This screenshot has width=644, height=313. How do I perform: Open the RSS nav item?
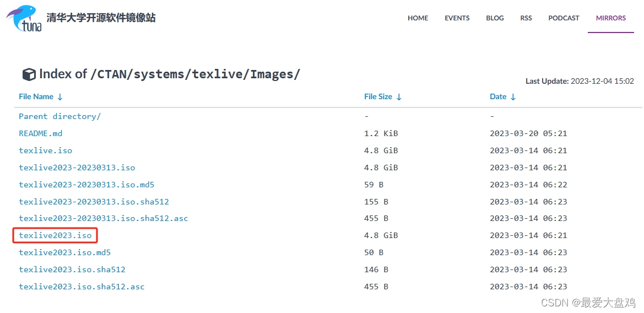(x=526, y=18)
